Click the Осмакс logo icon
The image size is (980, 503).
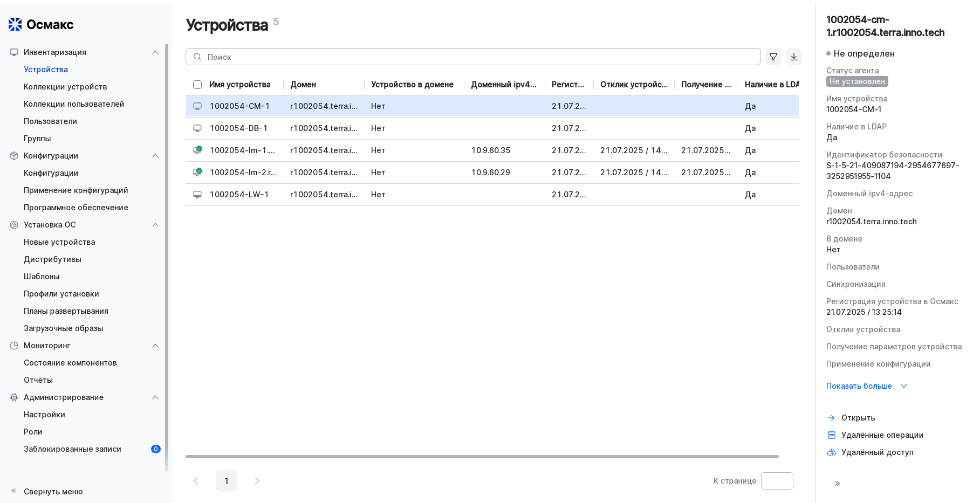(15, 24)
